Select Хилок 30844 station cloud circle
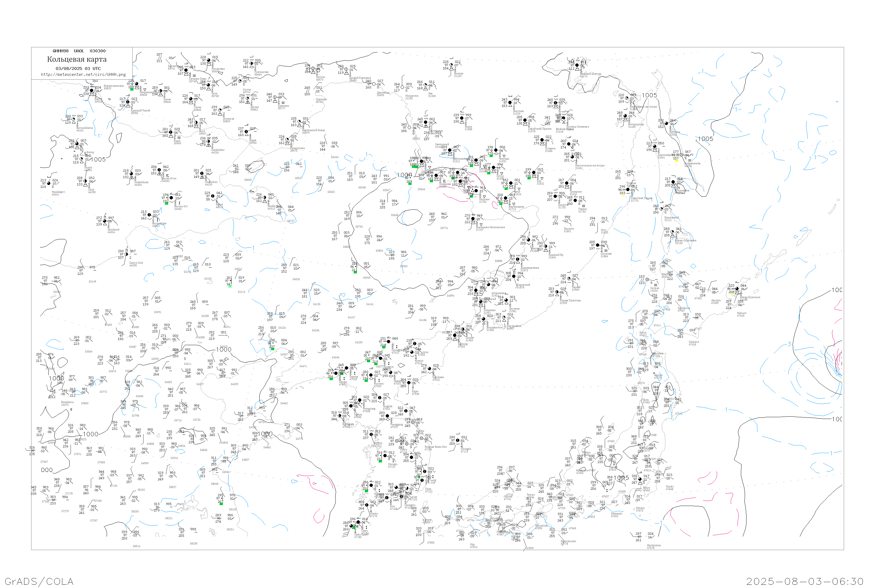882x588 pixels. (161, 91)
